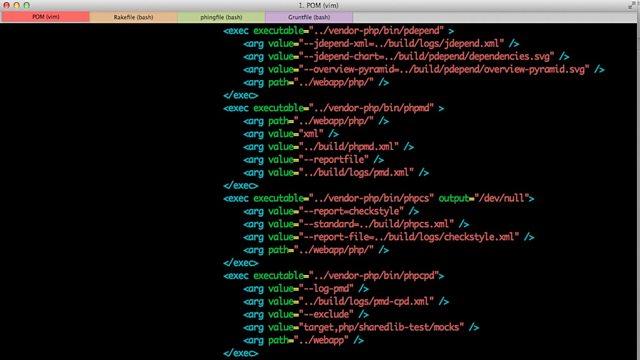Click the green zoom window button
The width and height of the screenshot is (640, 360).
tap(26, 5)
